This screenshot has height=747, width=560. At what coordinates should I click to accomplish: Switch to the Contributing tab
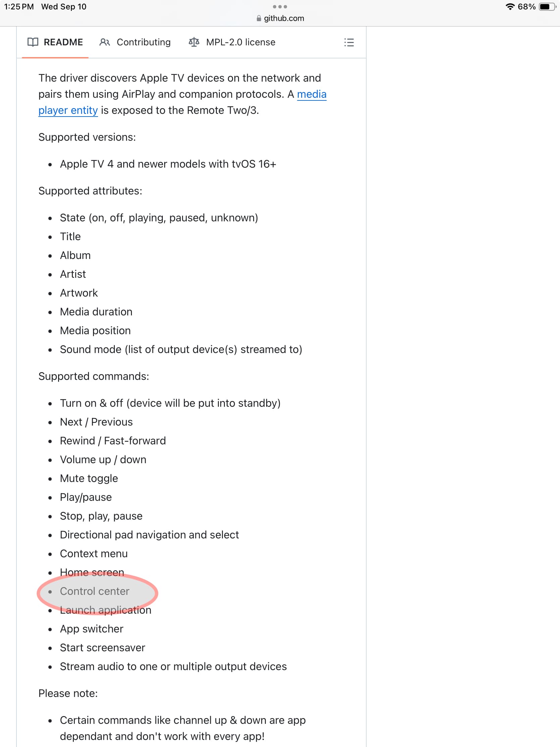(x=143, y=42)
